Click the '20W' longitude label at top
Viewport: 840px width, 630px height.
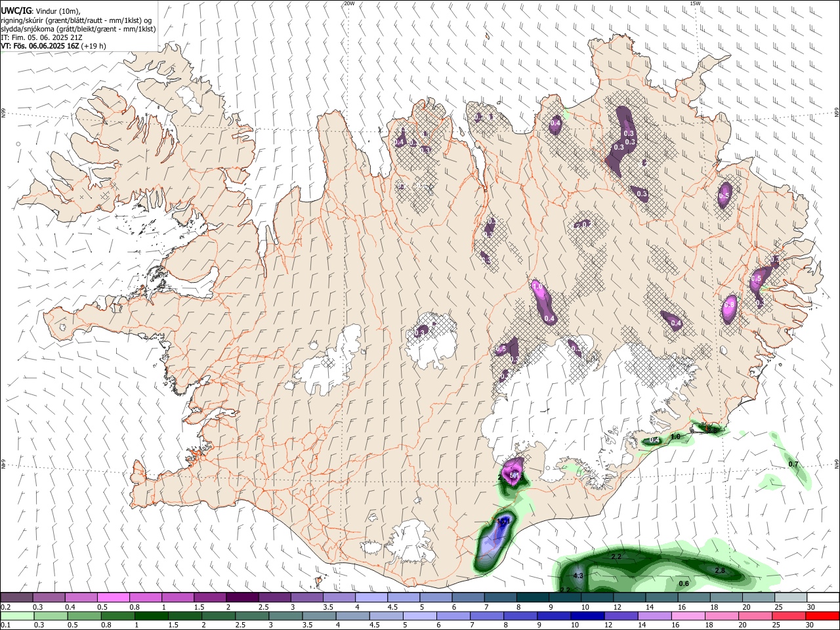pyautogui.click(x=349, y=3)
